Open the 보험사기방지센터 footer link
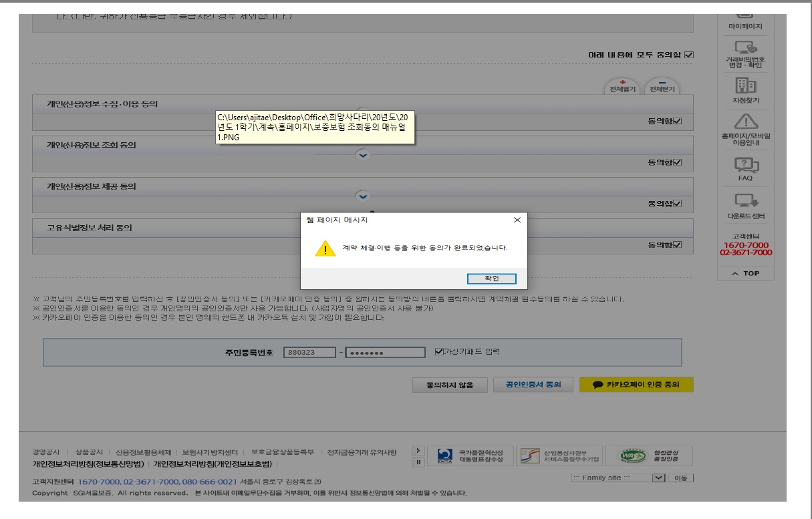Viewport: 812px width, 519px height. [211, 452]
